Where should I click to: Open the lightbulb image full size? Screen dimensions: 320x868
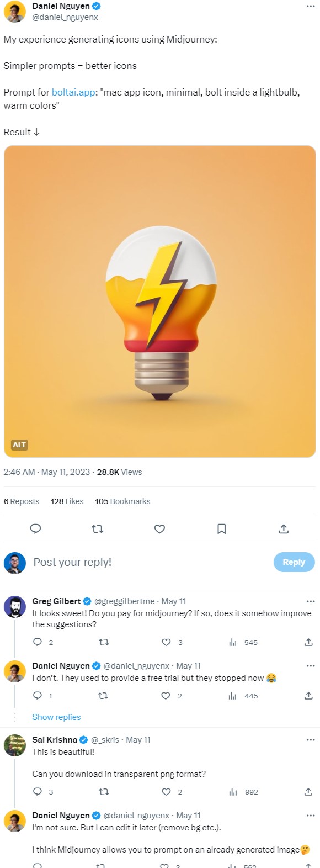tap(159, 301)
